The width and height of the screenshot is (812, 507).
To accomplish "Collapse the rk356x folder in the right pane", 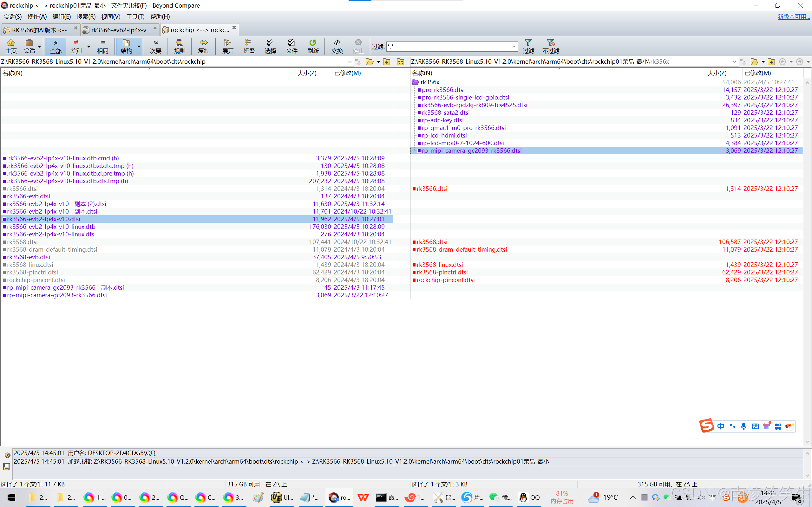I will point(416,82).
